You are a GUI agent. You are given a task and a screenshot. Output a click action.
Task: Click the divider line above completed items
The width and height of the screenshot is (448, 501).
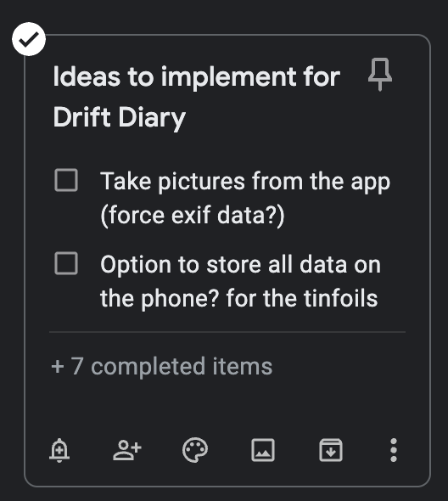coord(227,332)
